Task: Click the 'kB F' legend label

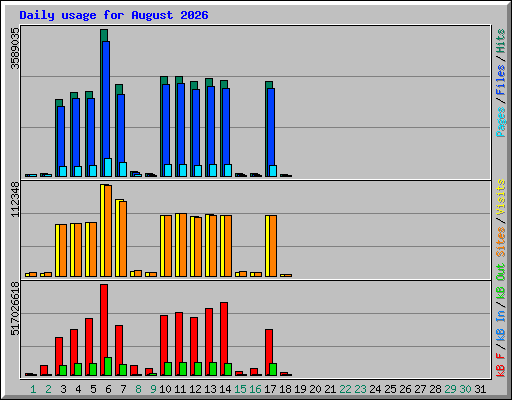Action: pyautogui.click(x=501, y=365)
